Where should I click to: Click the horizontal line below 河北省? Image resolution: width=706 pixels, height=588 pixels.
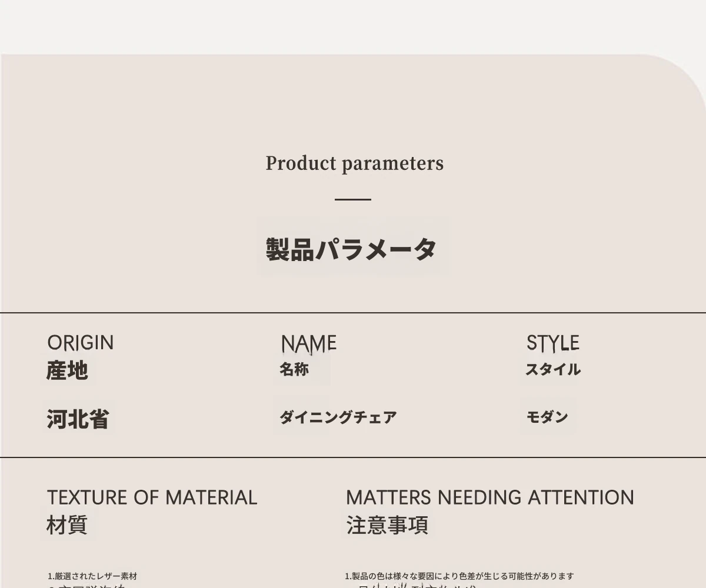tap(353, 457)
